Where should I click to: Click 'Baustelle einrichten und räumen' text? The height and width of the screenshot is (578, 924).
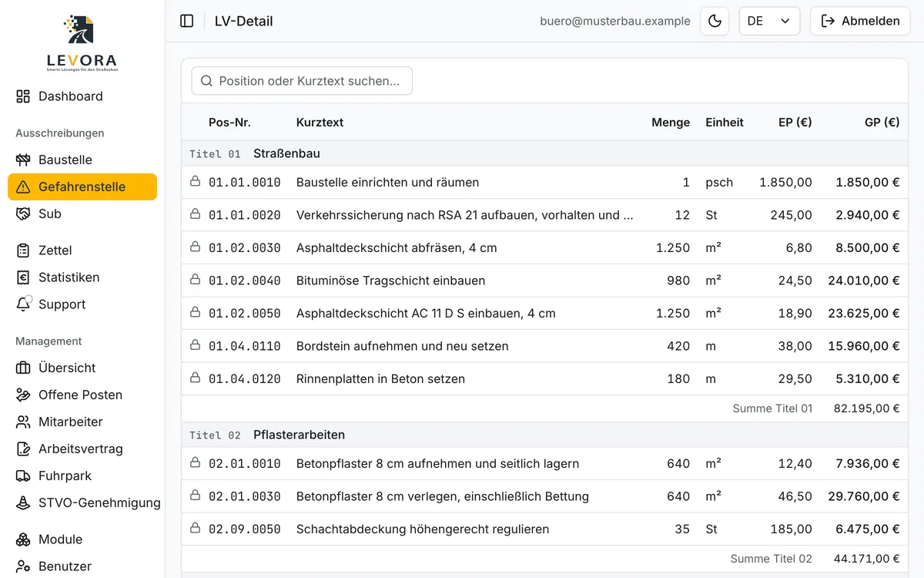click(387, 183)
